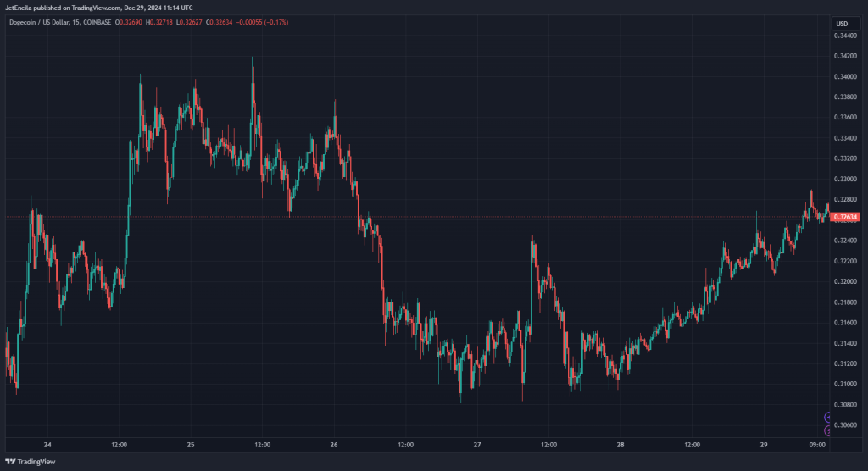The image size is (868, 471).
Task: Click the change value −0.00055 (−0.17%)
Action: 263,23
